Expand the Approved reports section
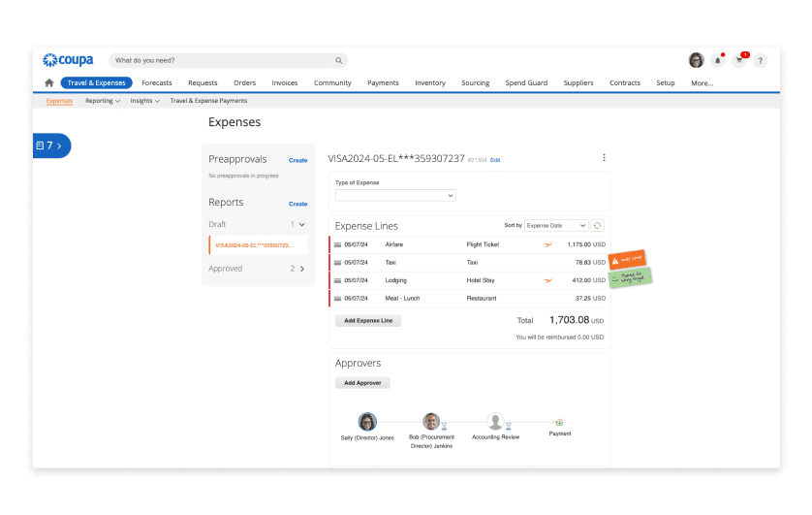Viewport: 812px width, 515px height. [301, 269]
